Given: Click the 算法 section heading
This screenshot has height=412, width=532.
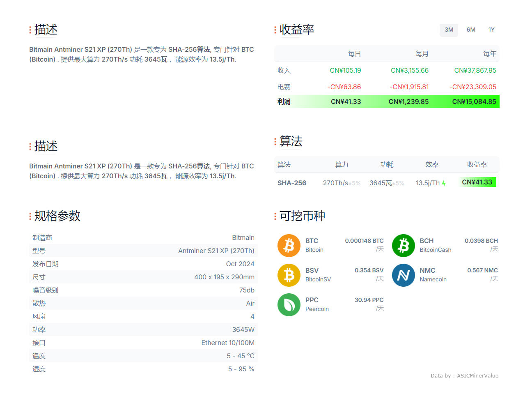Looking at the screenshot, I should tap(291, 141).
